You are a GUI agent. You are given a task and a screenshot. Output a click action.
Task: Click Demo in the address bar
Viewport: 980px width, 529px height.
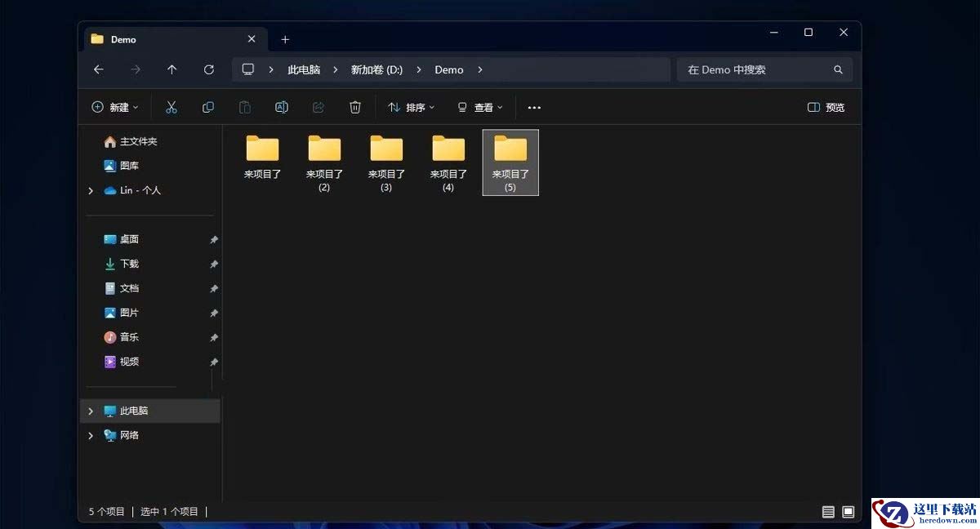pyautogui.click(x=449, y=69)
